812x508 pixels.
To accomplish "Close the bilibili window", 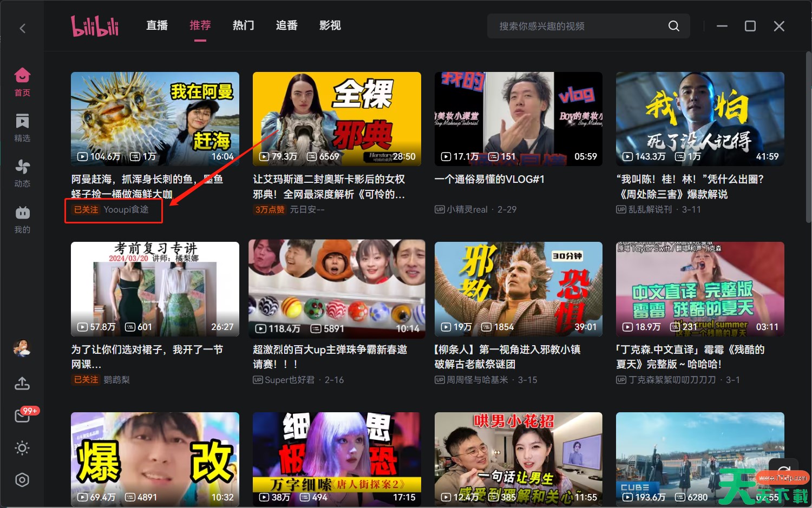I will coord(779,26).
